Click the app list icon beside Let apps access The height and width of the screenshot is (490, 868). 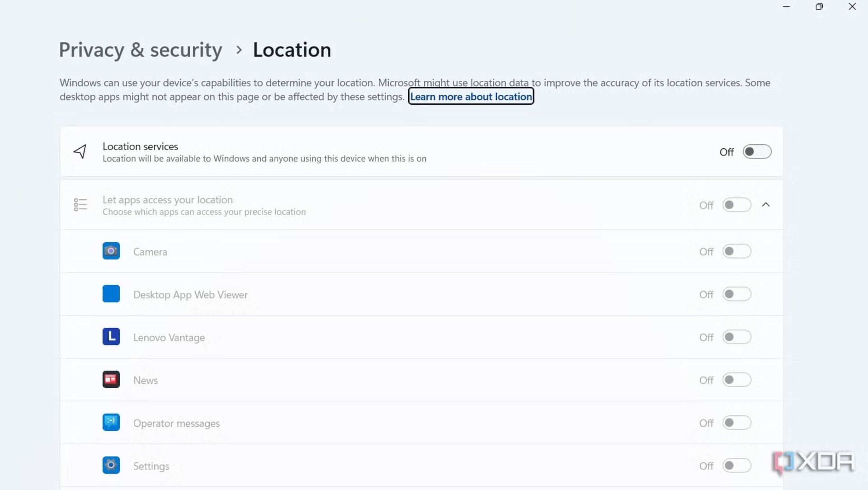(80, 205)
